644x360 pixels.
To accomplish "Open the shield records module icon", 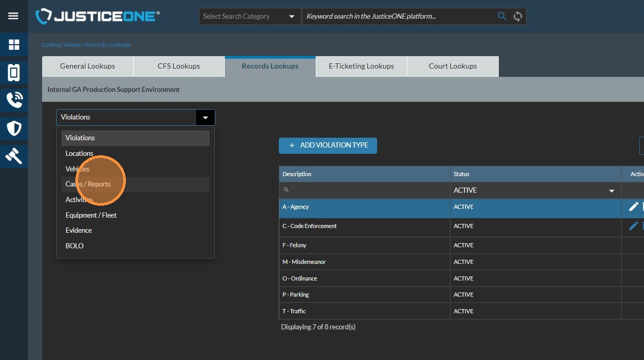I will (x=14, y=128).
